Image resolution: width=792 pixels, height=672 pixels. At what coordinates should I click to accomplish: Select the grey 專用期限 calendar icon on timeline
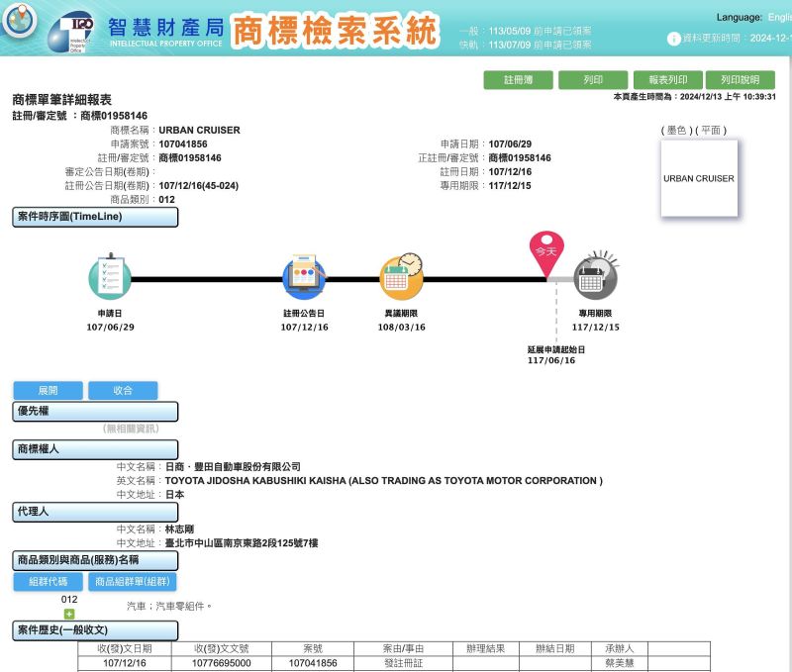596,276
